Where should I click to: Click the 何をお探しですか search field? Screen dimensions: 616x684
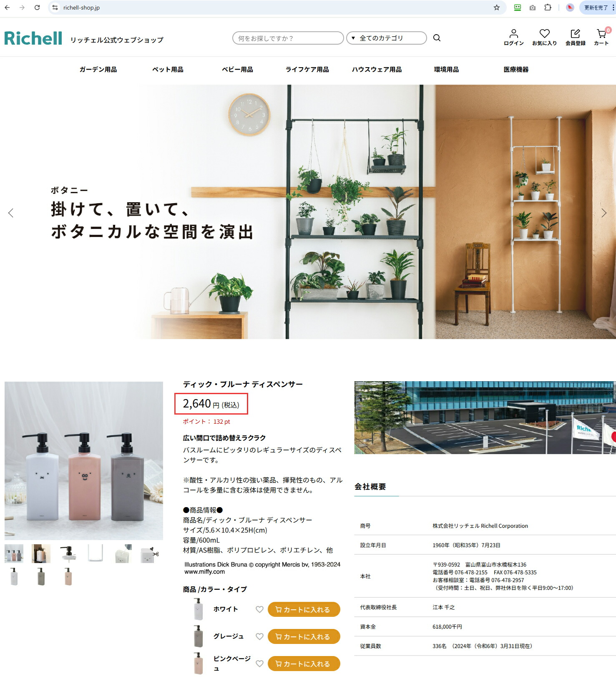tap(288, 38)
